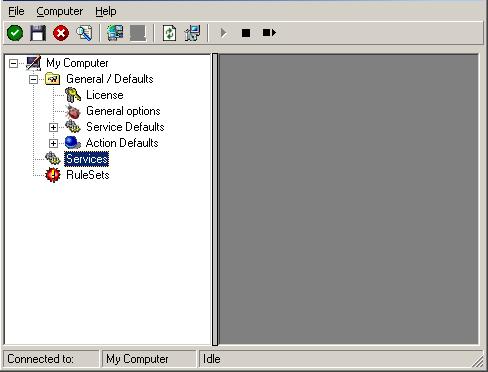Viewport: 488px width, 372px height.
Task: Open the Computer menu
Action: tap(60, 11)
